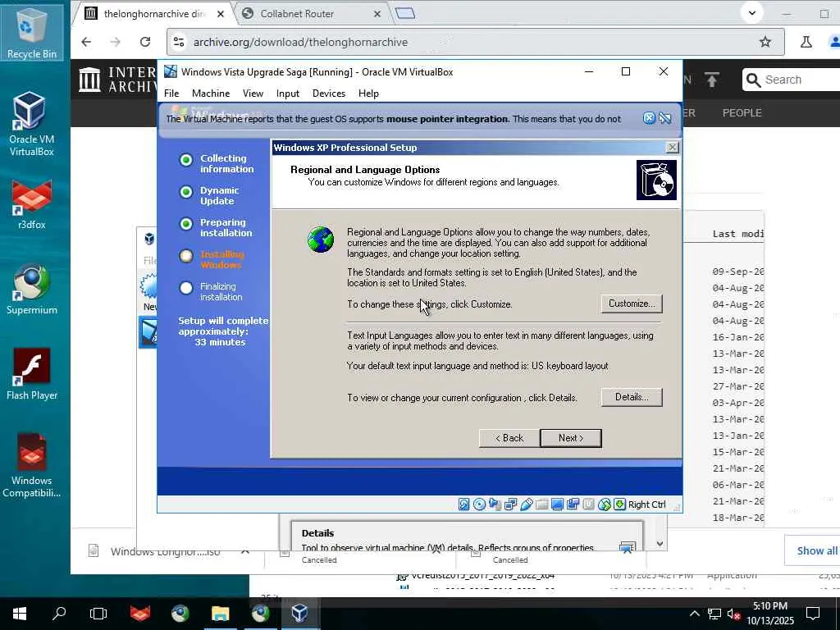
Task: Click the Details... button in XP Setup
Action: (x=632, y=397)
